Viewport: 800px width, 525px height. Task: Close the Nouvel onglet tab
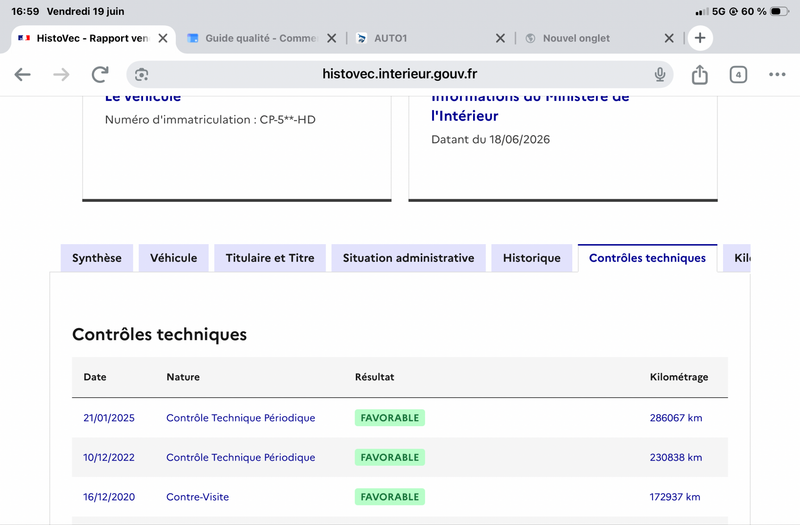click(x=669, y=38)
